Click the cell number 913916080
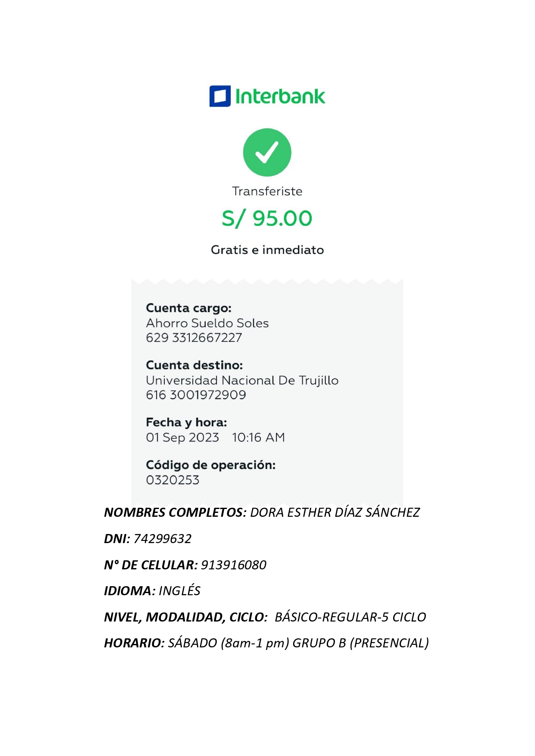Image resolution: width=535 pixels, height=756 pixels. click(x=234, y=565)
